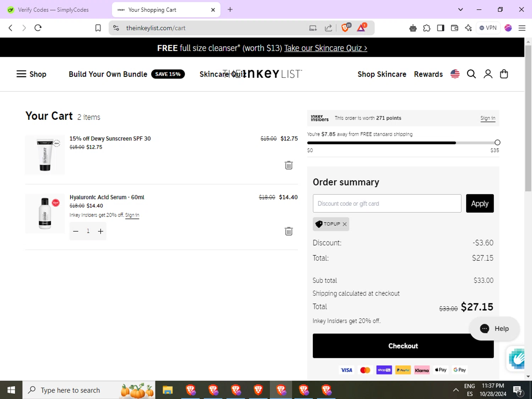Click Sign in on Inkey Insiders banner
Screen dimensions: 532x399
tap(488, 118)
